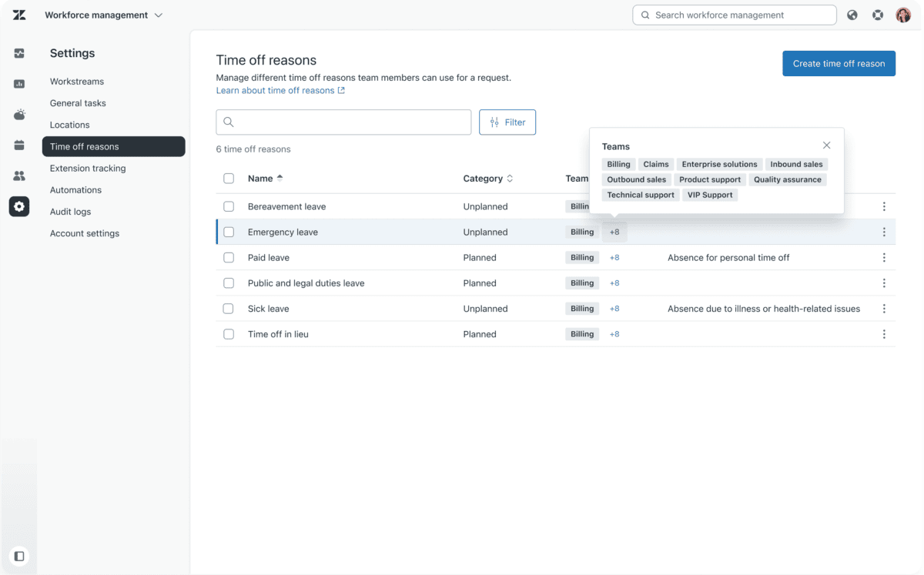This screenshot has height=575, width=924.
Task: Expand the Workforce management product dropdown
Action: (x=104, y=15)
